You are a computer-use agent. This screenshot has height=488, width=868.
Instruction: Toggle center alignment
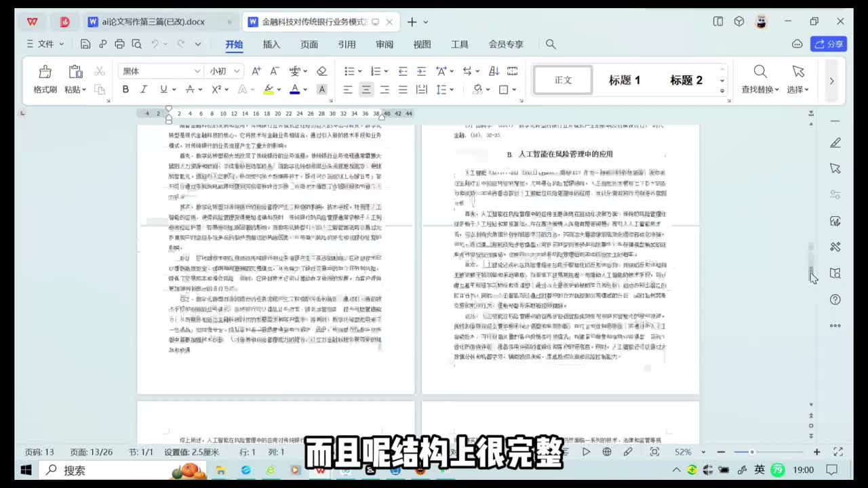point(366,89)
